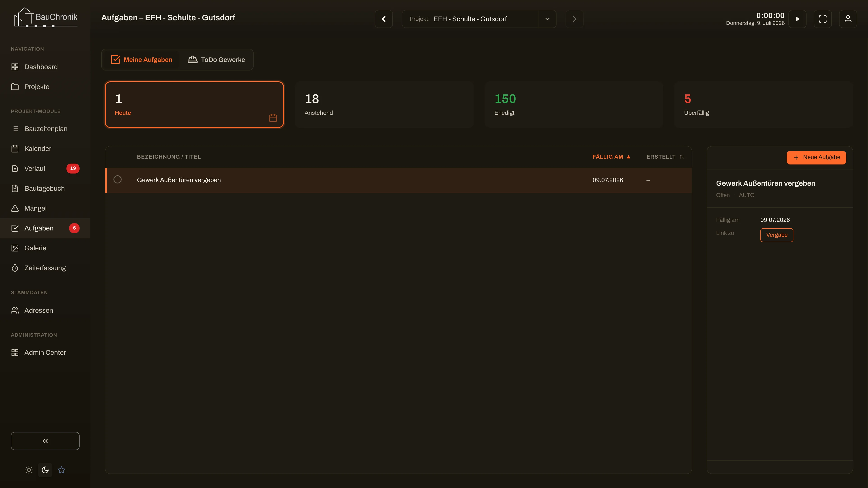This screenshot has width=868, height=488.
Task: Click the Offen status label
Action: [723, 195]
